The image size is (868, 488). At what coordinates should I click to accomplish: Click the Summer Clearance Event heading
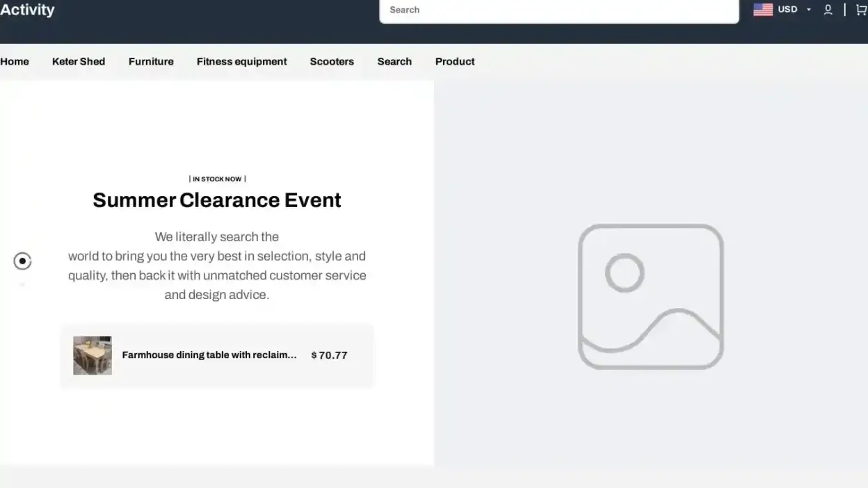pyautogui.click(x=216, y=200)
